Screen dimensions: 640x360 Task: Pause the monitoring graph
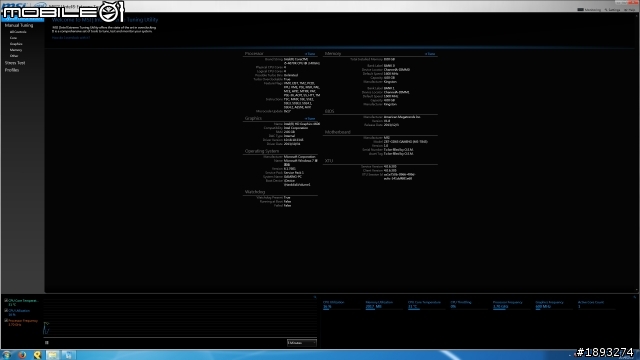point(47,342)
